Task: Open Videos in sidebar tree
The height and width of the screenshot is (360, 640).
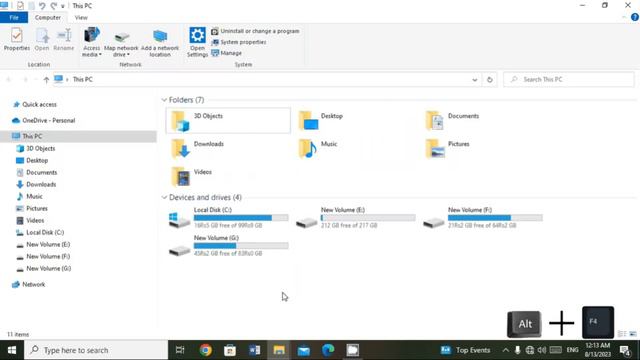Action: pyautogui.click(x=35, y=220)
